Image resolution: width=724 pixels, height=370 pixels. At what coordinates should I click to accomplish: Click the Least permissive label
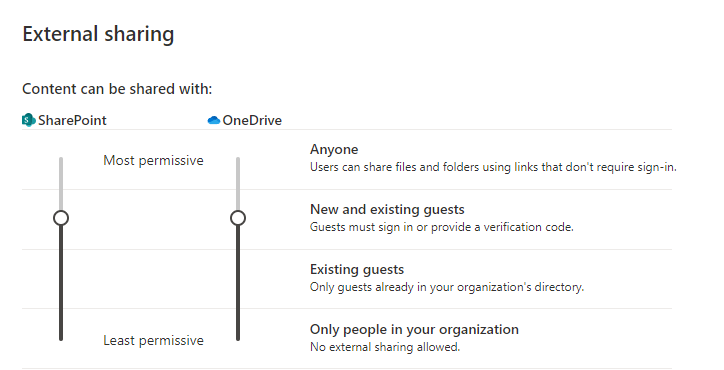153,340
